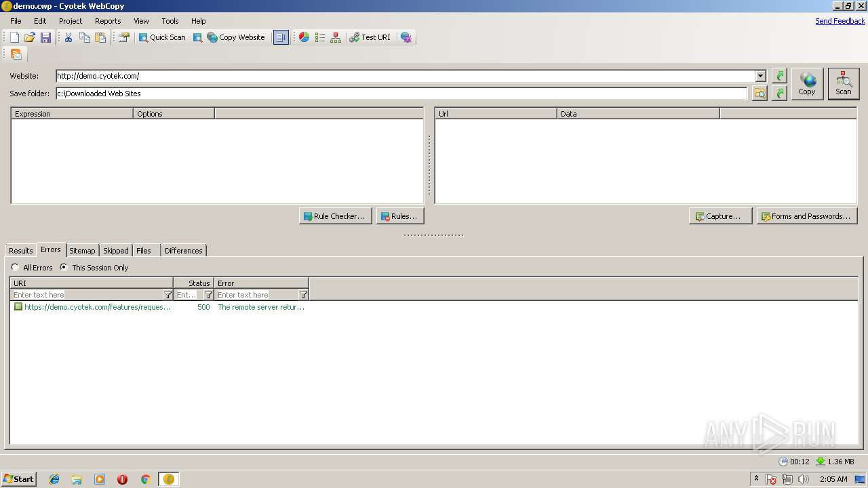This screenshot has height=488, width=868.
Task: Click the Save folder path field
Action: [x=401, y=94]
